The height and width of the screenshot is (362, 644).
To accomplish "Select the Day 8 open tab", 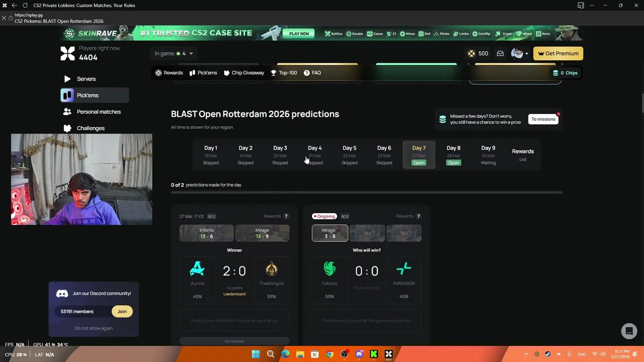I will pos(454,155).
